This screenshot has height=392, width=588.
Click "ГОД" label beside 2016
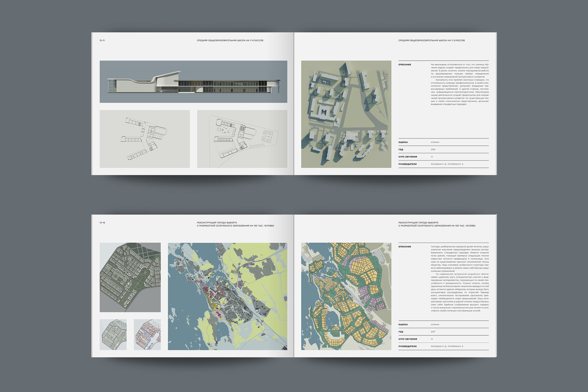tap(400, 150)
